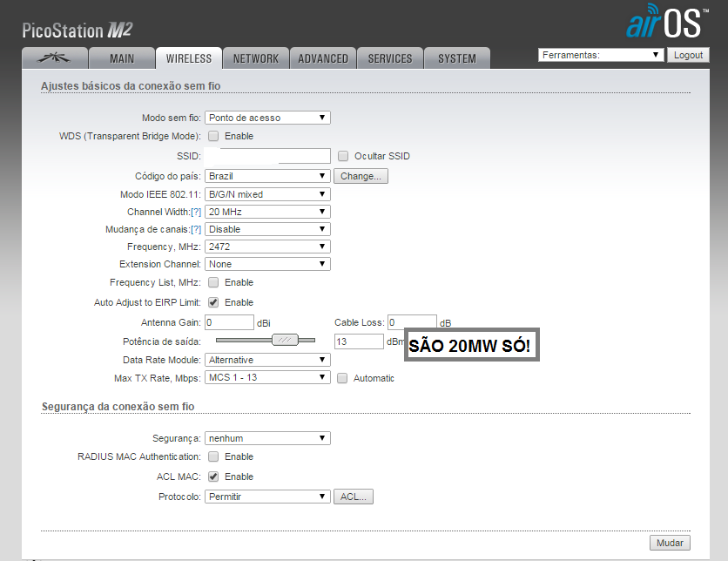
Task: Click the SSID text field
Action: tap(267, 156)
